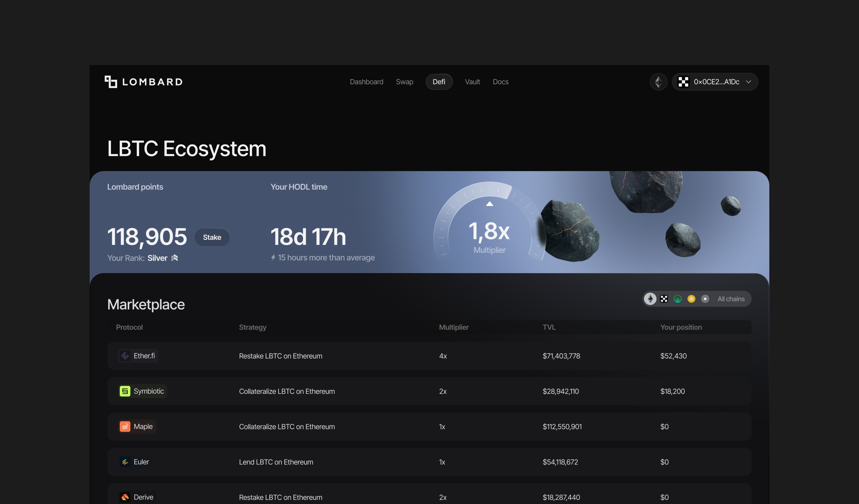Click the Silver rank chevron icon
The width and height of the screenshot is (859, 504).
175,258
